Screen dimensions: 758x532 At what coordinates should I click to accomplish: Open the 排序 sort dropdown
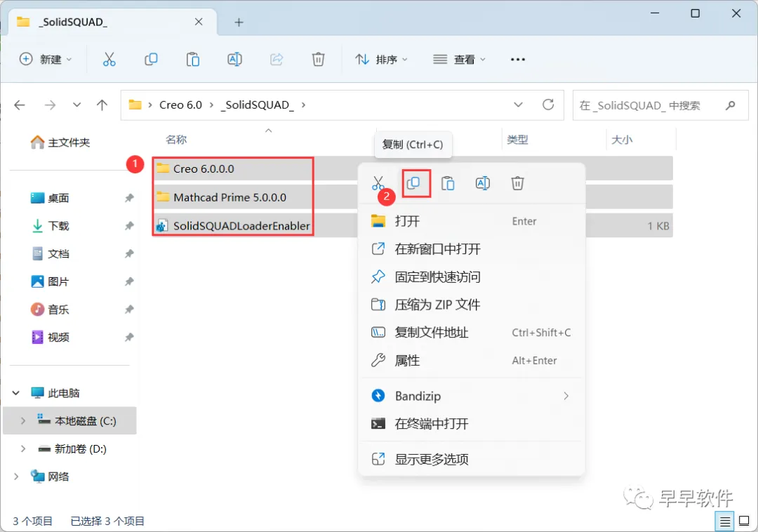382,60
